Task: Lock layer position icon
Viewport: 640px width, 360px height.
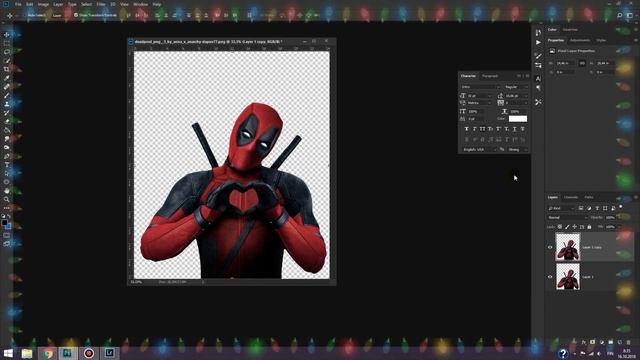Action: pyautogui.click(x=574, y=227)
